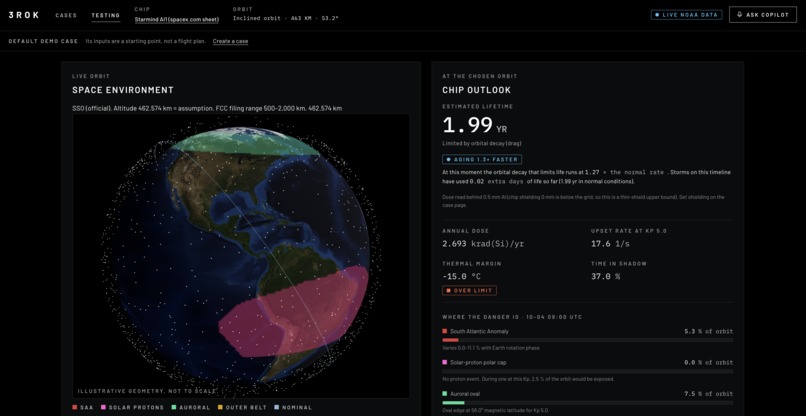Click the 3ROK logo
The image size is (806, 416).
24,15
